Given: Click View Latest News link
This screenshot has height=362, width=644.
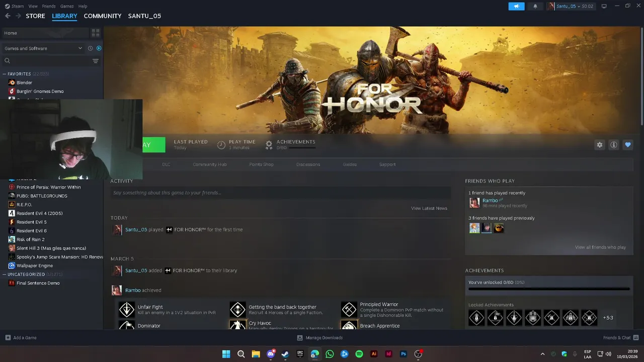Looking at the screenshot, I should (429, 208).
